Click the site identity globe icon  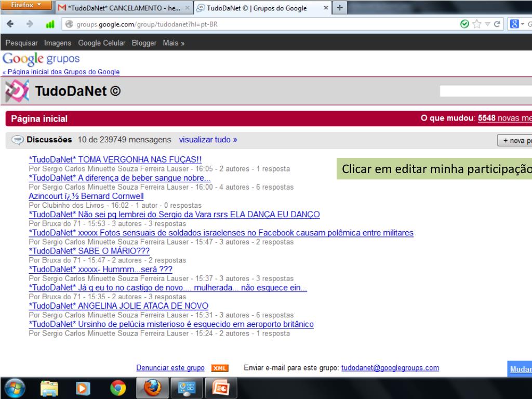(69, 24)
